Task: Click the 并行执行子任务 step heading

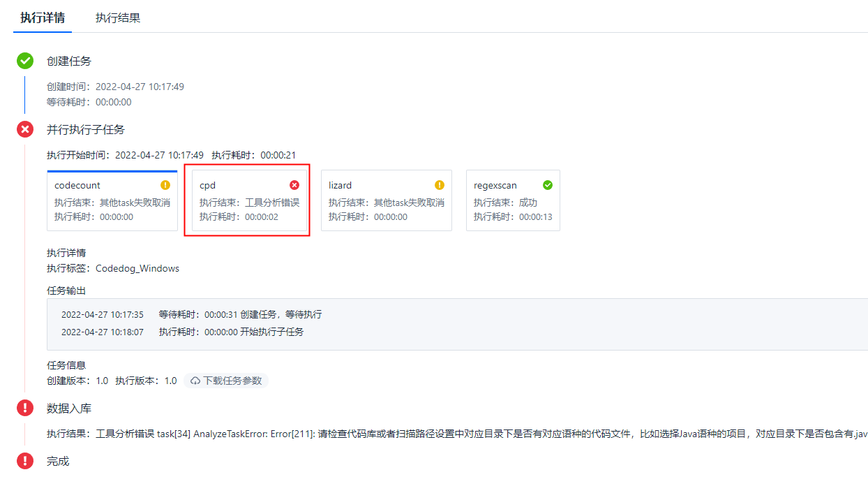Action: point(85,128)
